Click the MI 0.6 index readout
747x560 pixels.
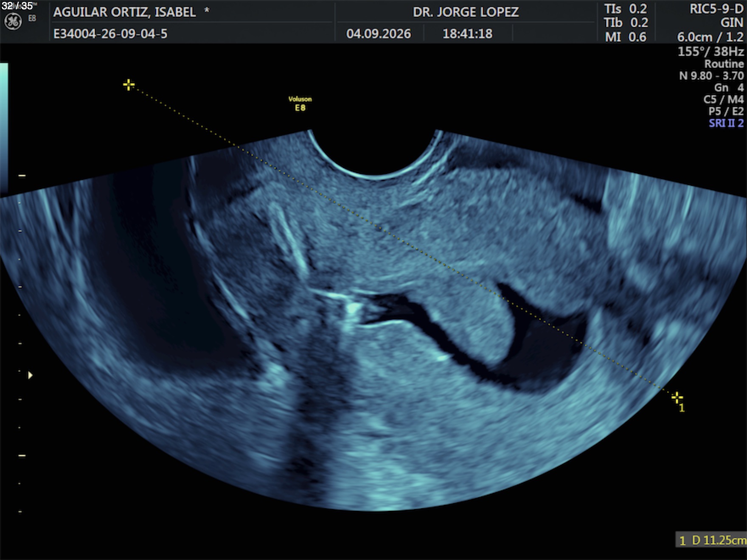pos(626,37)
